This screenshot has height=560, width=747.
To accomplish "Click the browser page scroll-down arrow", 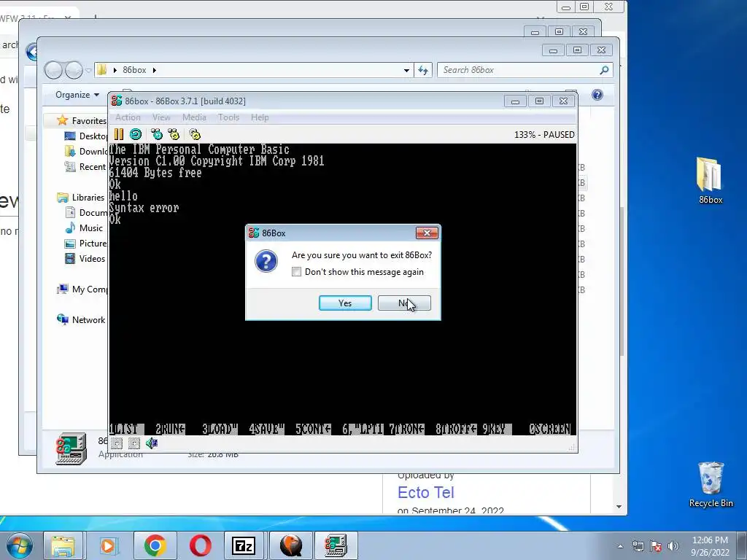I will click(x=619, y=507).
